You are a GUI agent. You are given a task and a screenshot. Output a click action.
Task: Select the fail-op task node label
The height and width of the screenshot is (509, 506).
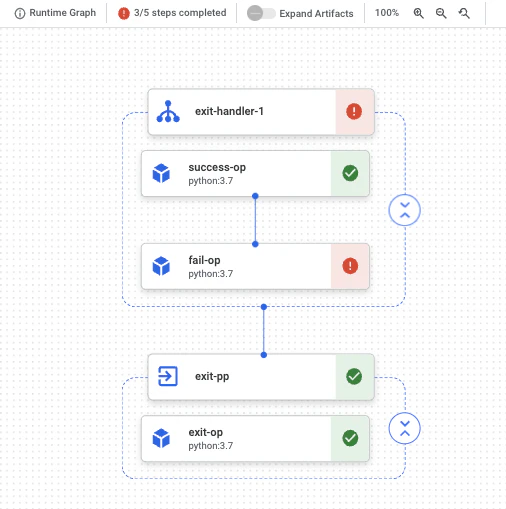(x=204, y=260)
